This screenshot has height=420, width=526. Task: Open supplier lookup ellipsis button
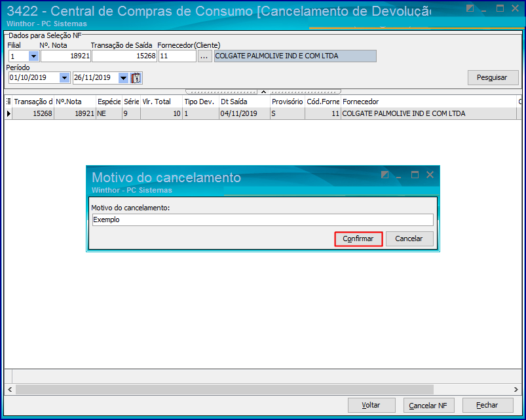pyautogui.click(x=204, y=56)
